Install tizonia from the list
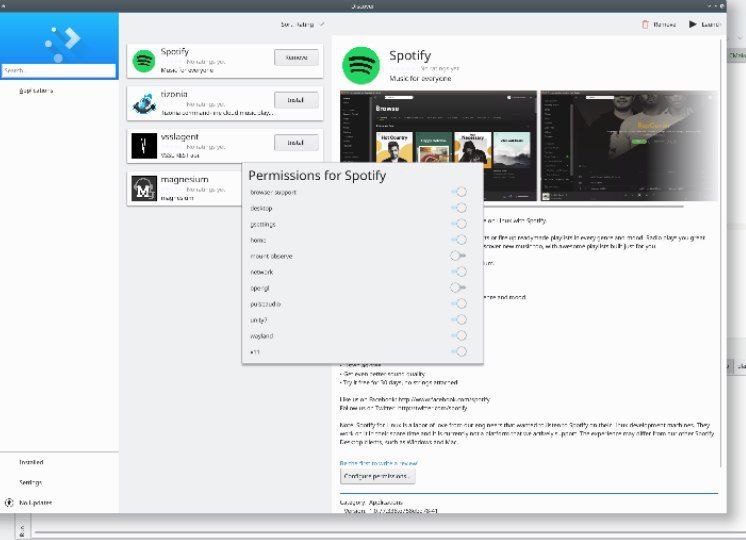Image resolution: width=746 pixels, height=540 pixels. 296,100
